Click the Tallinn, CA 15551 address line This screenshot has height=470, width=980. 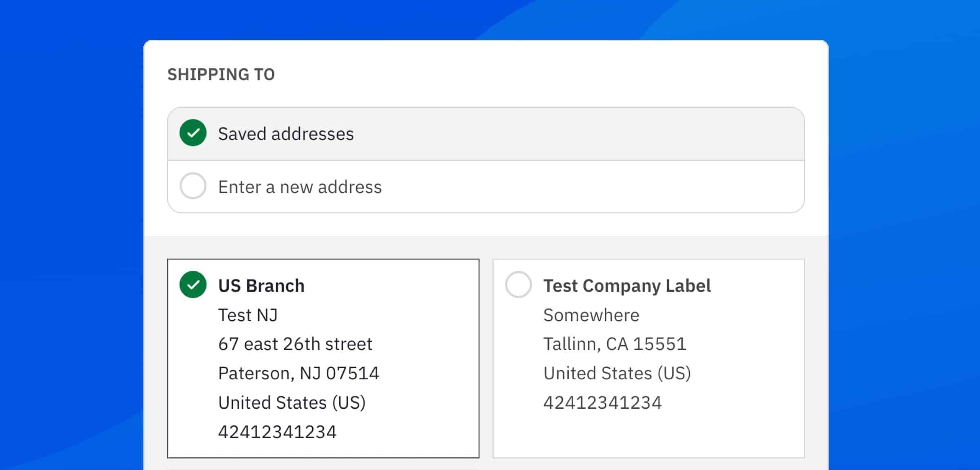(615, 344)
